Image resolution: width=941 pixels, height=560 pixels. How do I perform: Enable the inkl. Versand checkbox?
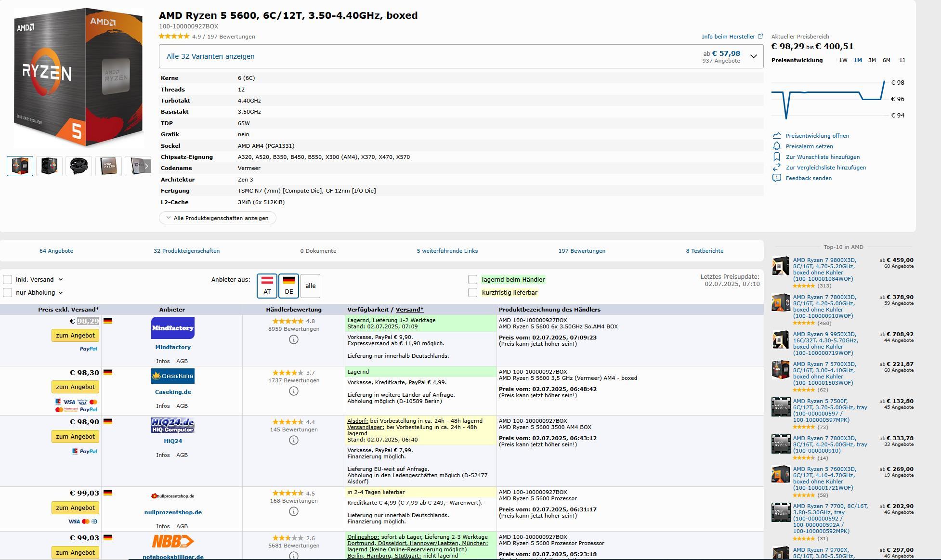click(x=8, y=280)
